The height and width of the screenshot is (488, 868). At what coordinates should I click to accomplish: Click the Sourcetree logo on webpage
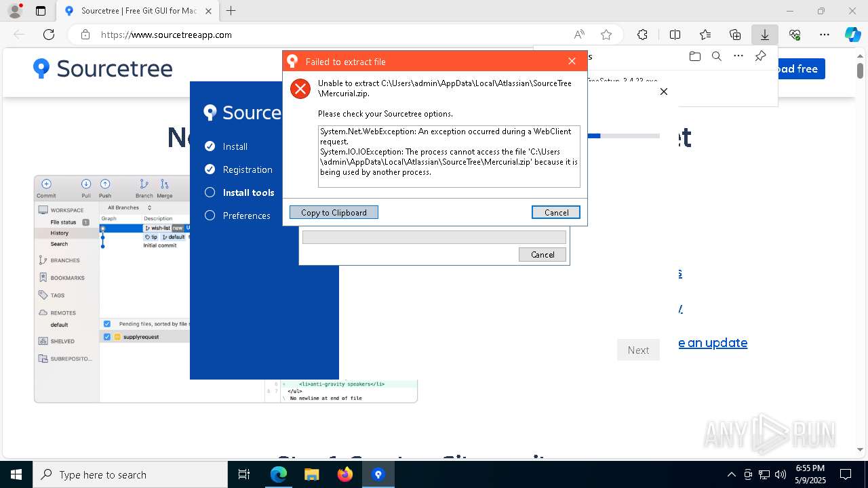(103, 68)
